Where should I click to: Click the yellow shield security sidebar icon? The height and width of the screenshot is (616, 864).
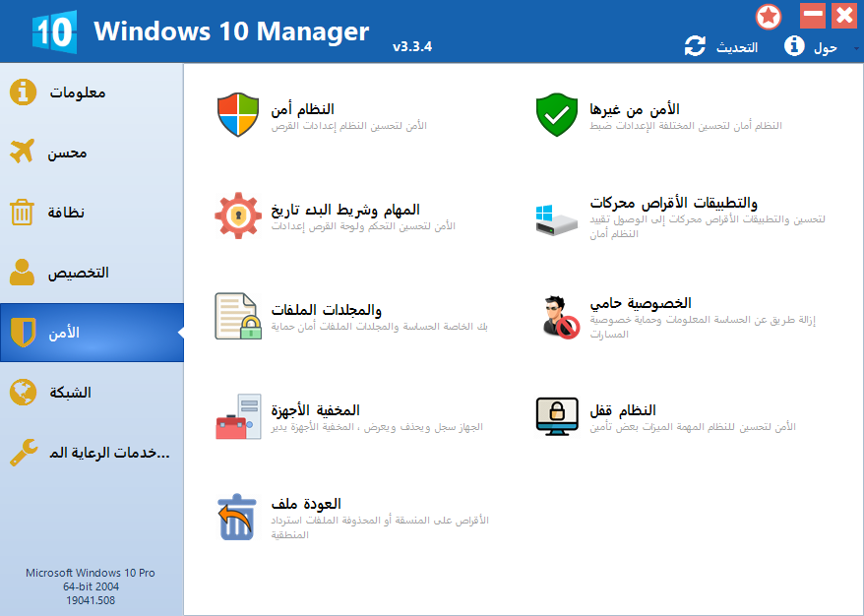(24, 333)
